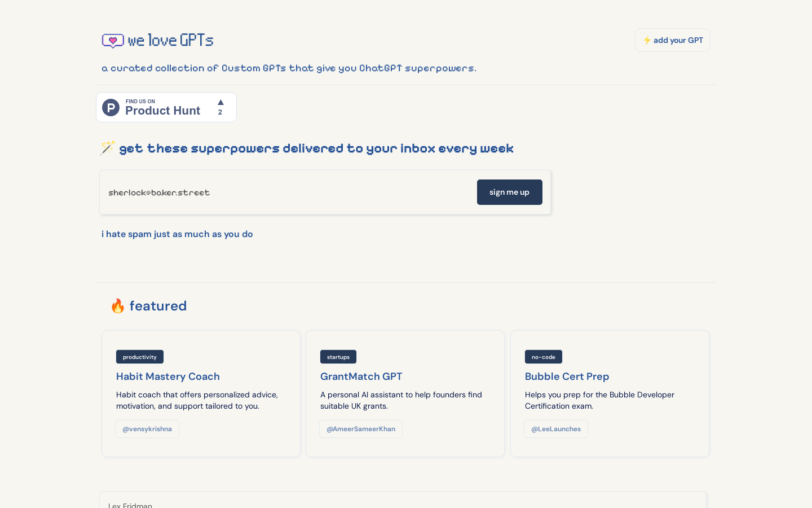This screenshot has width=812, height=508.
Task: Select the startups category tag
Action: point(338,357)
